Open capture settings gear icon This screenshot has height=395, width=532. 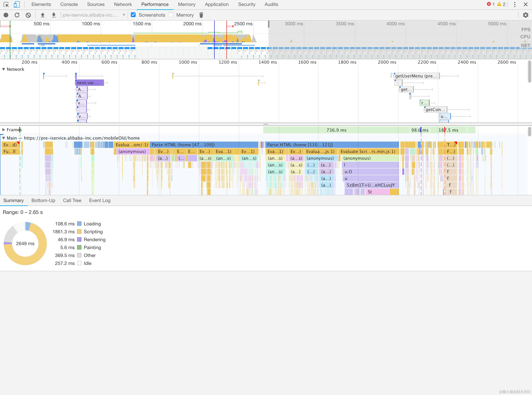525,15
